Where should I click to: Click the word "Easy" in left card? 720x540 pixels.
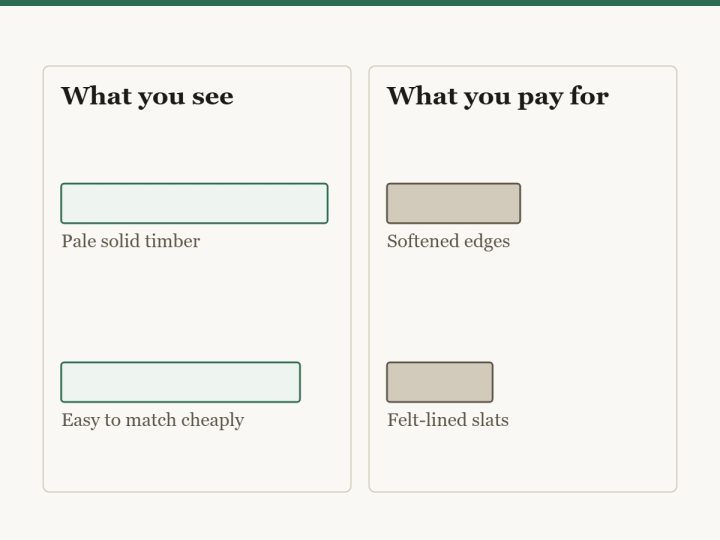tap(80, 421)
